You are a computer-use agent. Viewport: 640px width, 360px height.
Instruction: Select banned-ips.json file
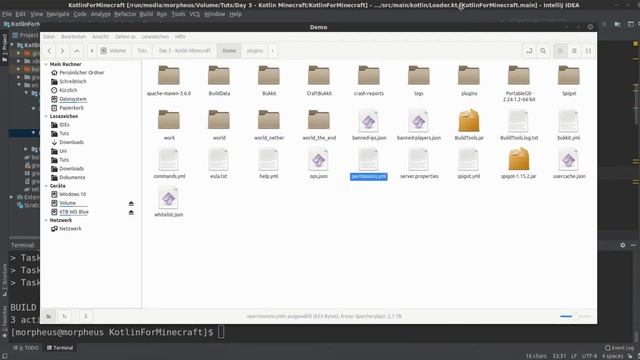pyautogui.click(x=369, y=124)
